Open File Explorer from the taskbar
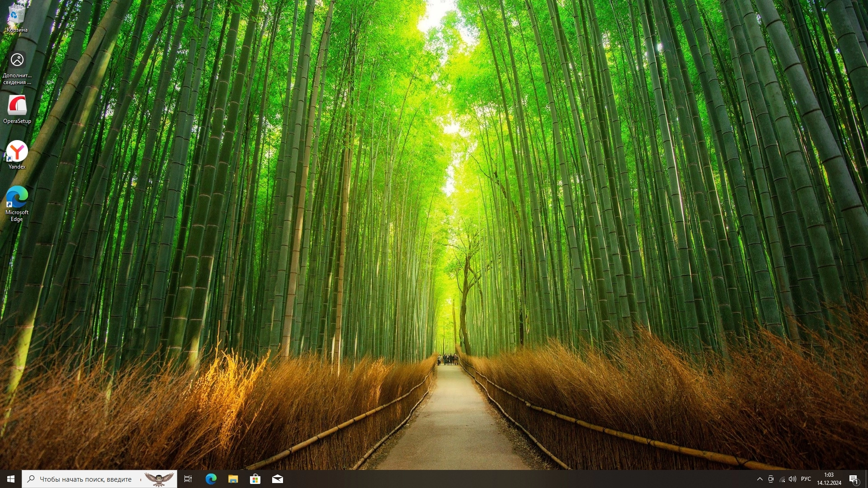868x488 pixels. tap(233, 479)
